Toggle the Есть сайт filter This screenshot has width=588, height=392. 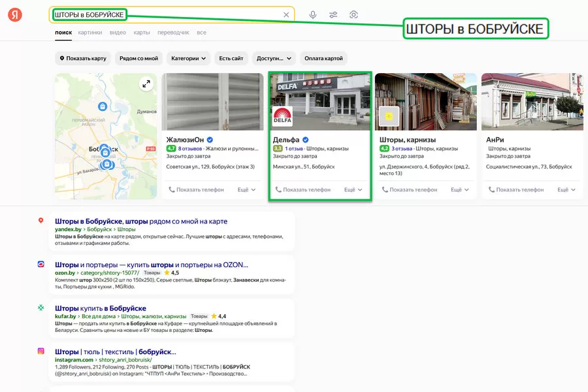231,58
